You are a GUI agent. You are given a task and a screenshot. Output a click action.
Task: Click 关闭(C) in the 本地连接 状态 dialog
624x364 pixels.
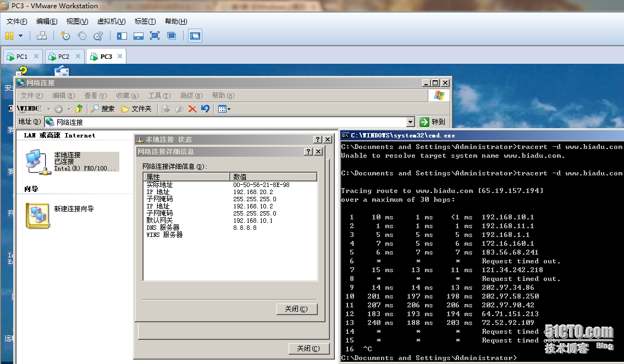pyautogui.click(x=309, y=348)
